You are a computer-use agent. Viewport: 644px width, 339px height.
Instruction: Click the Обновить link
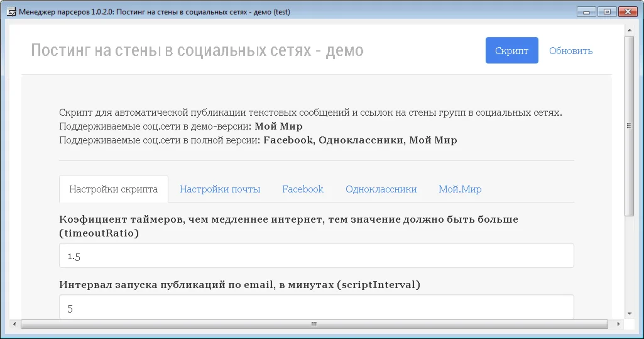[570, 51]
